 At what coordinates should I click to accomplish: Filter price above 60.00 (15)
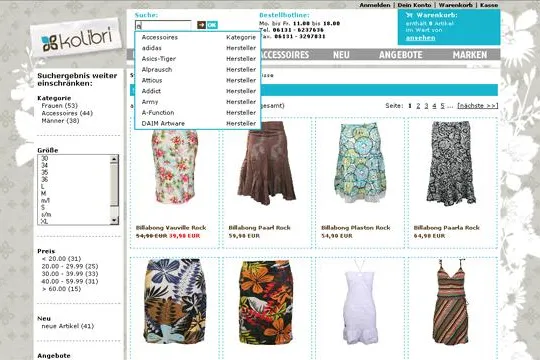(61, 289)
